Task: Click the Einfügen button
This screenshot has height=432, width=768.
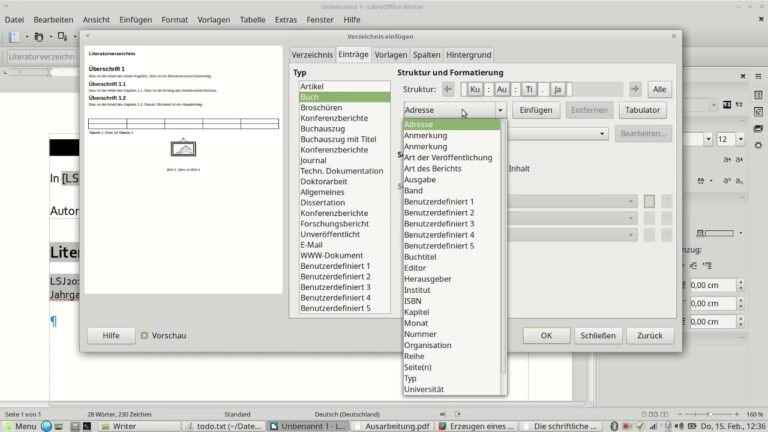Action: (x=536, y=110)
